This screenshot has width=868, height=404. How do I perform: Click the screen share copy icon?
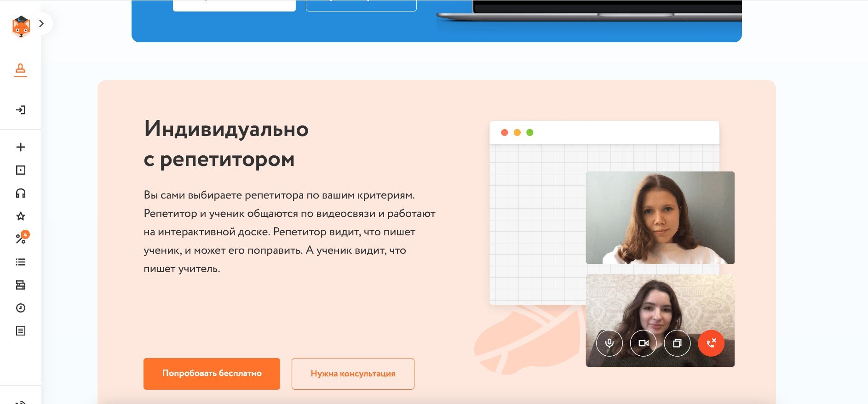pyautogui.click(x=677, y=343)
